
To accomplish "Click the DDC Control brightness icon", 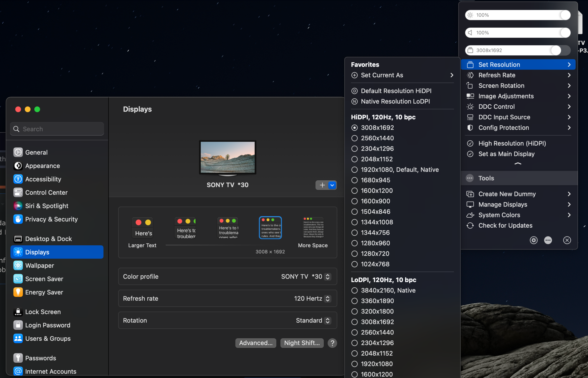I will [x=470, y=107].
